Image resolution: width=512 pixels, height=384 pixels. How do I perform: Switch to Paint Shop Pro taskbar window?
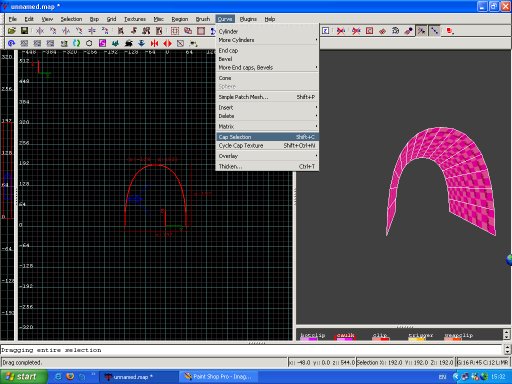218,377
